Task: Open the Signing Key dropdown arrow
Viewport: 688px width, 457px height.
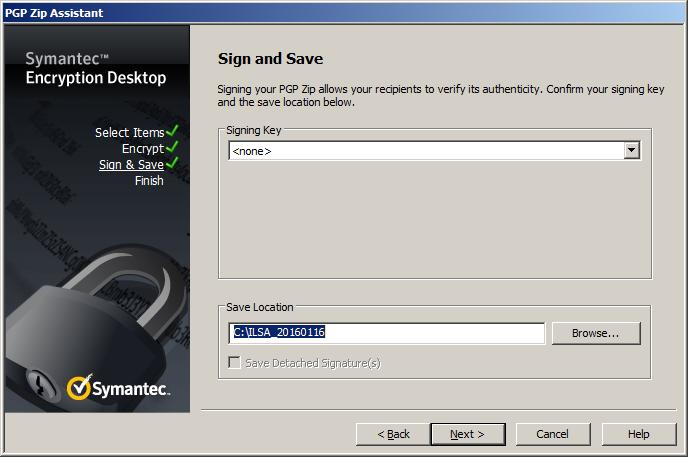Action: (x=631, y=150)
